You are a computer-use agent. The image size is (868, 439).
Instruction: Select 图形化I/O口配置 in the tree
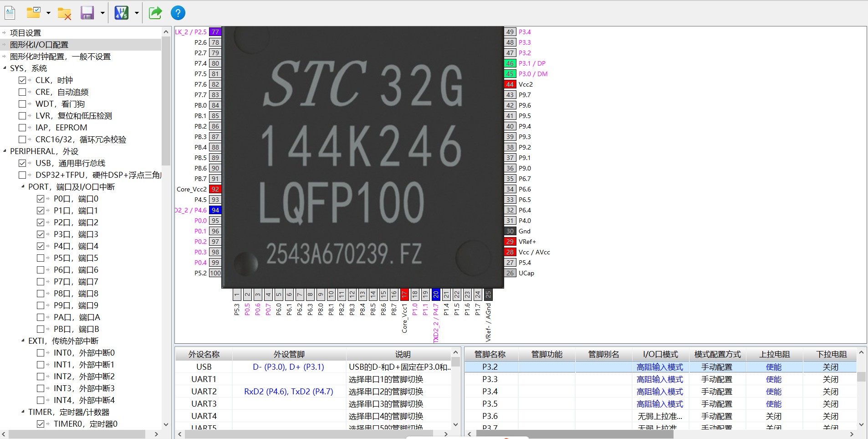(39, 45)
